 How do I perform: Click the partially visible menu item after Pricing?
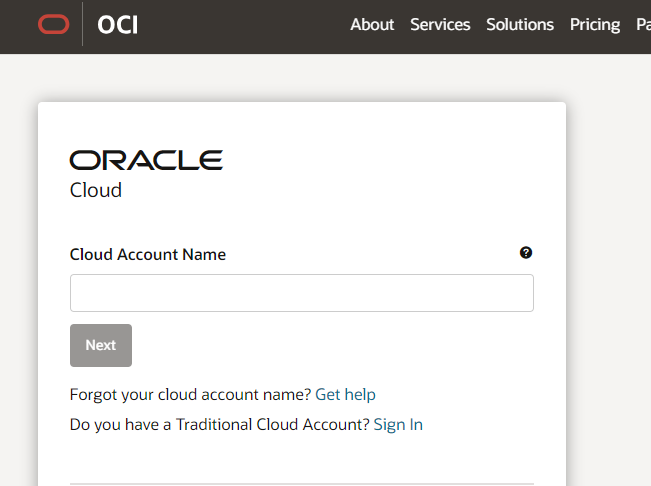[642, 25]
